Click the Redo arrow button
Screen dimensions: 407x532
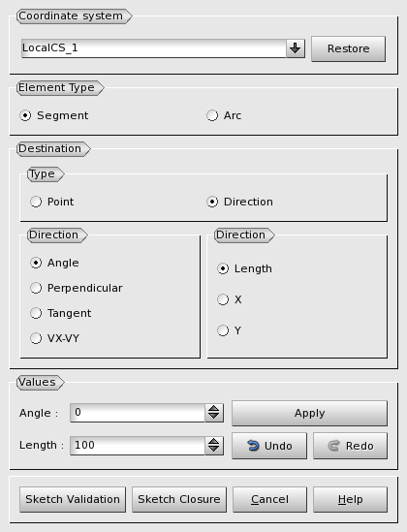click(350, 446)
